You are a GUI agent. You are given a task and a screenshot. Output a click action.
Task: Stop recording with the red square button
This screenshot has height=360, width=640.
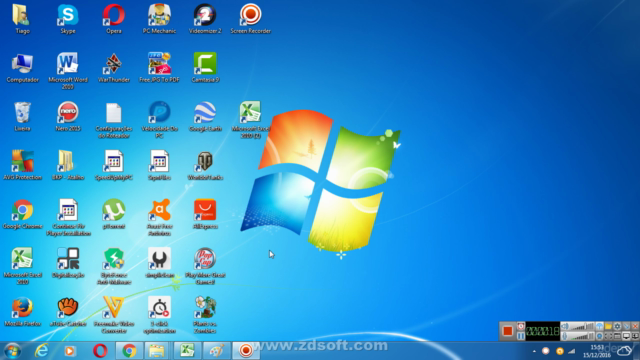point(508,331)
